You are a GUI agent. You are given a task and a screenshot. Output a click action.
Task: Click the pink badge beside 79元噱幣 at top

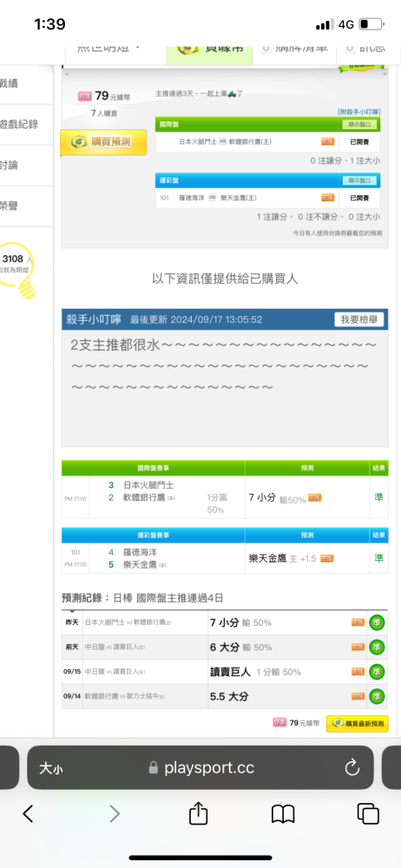[85, 96]
